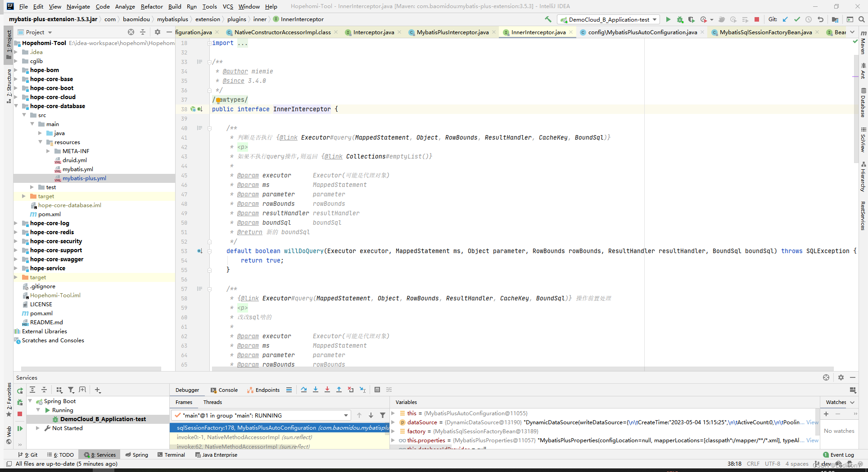The height and width of the screenshot is (472, 868).
Task: Open Evaluate Expression calculator icon
Action: coord(377,390)
